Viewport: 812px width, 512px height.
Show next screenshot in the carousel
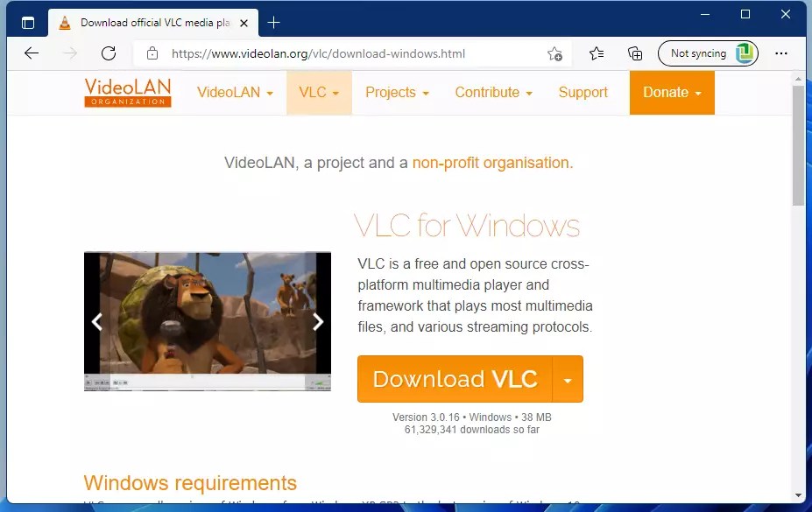[x=318, y=322]
